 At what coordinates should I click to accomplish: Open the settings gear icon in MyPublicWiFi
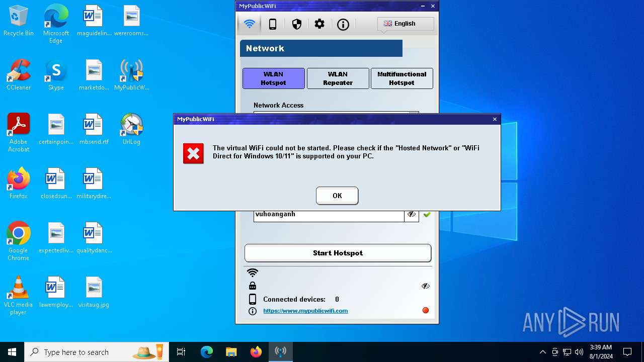pos(319,24)
